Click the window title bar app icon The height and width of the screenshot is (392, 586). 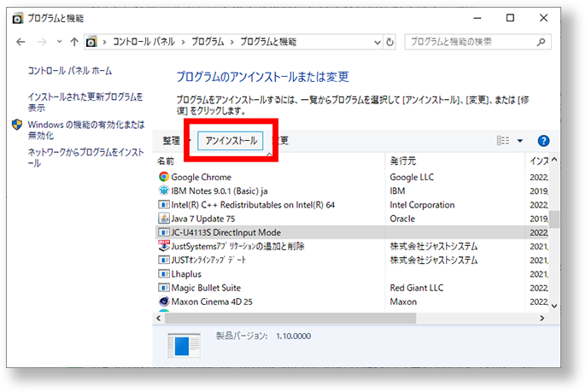click(18, 18)
